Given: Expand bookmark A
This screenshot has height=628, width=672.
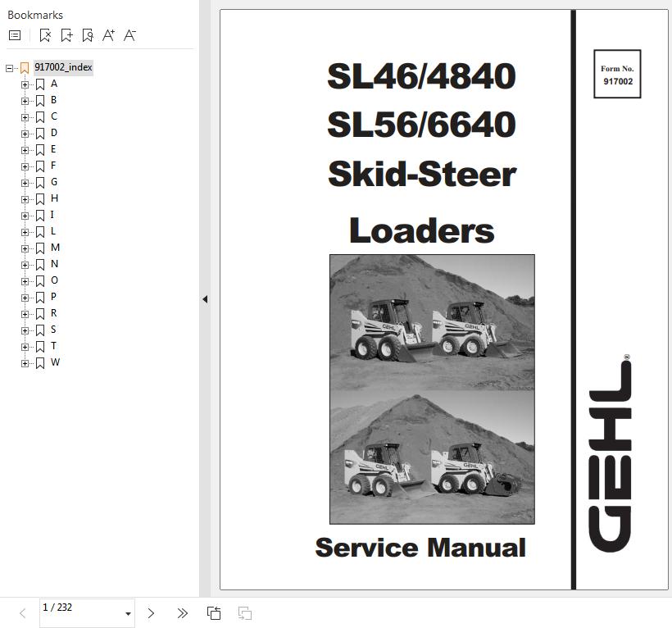Looking at the screenshot, I should point(25,85).
